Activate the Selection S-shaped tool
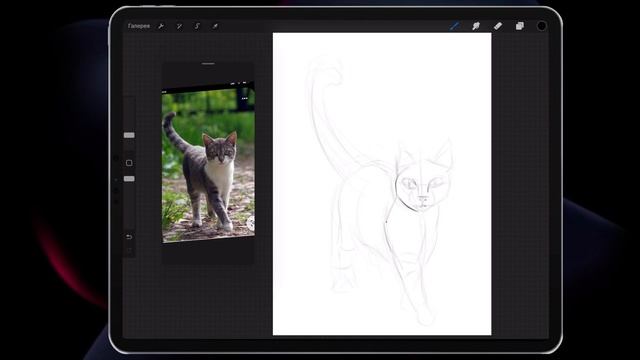Screen dimensions: 640x360 pos(197,26)
